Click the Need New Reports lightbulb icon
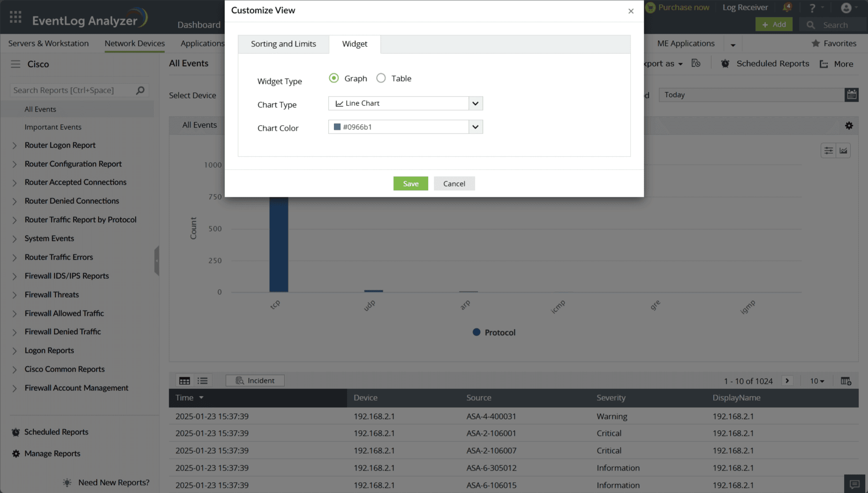 [67, 483]
